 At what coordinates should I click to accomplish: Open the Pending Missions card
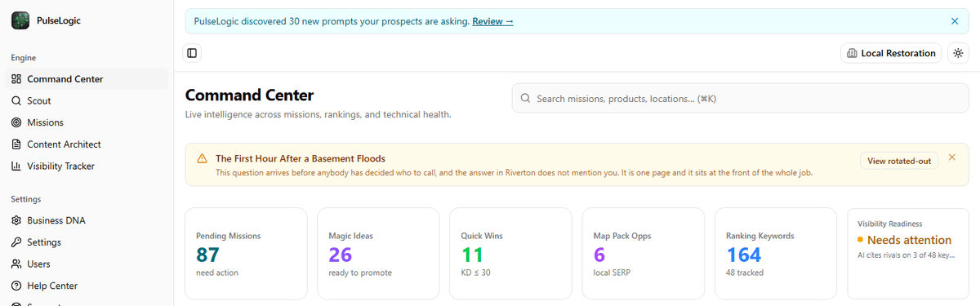click(x=246, y=253)
